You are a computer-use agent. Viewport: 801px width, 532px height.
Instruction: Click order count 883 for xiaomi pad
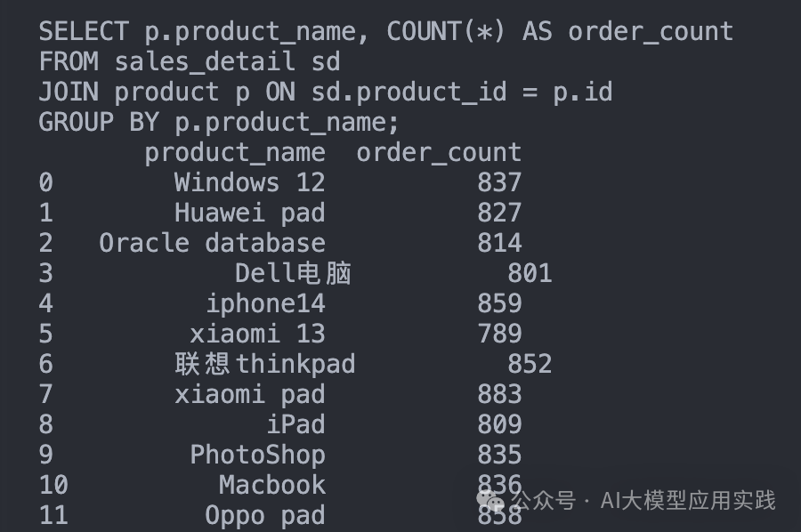498,394
